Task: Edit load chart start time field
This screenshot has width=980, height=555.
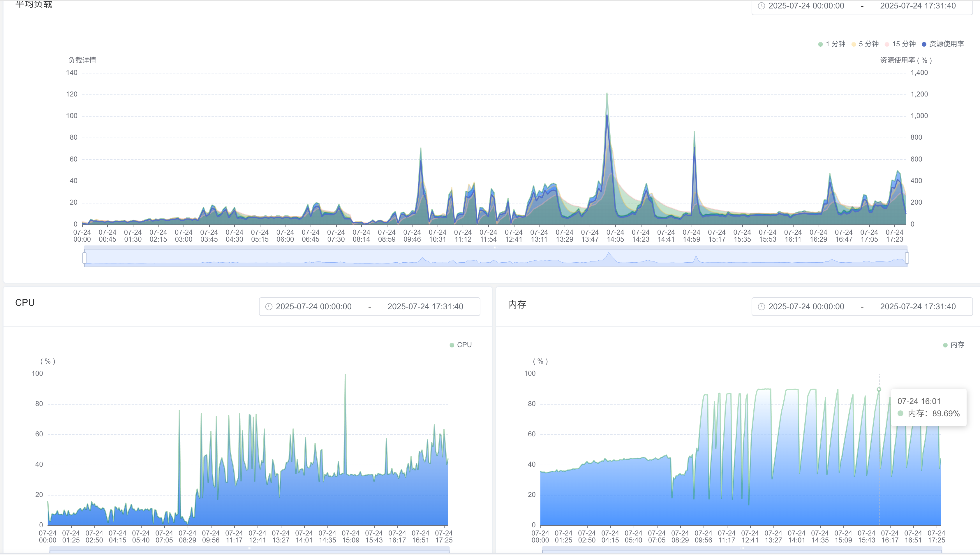Action: tap(806, 6)
